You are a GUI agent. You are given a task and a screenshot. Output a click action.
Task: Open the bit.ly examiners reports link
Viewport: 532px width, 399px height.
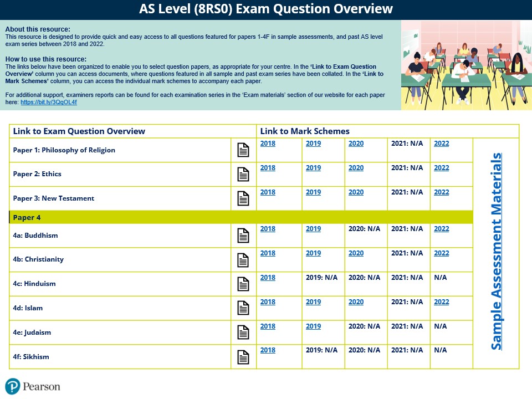point(49,103)
